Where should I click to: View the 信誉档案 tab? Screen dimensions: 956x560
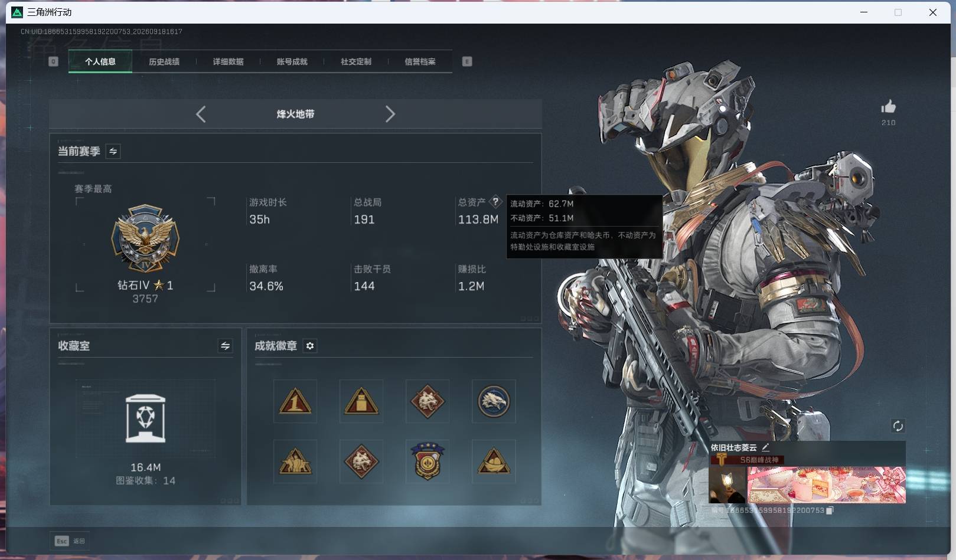[420, 61]
